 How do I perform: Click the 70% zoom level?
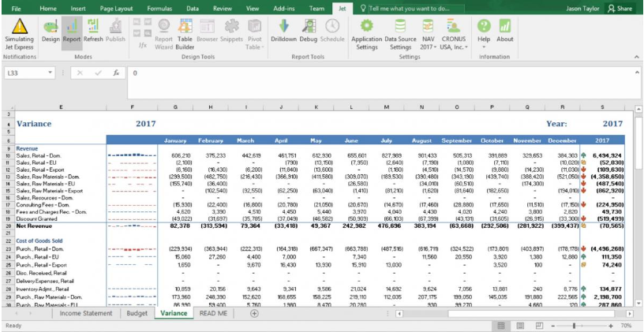coord(626,326)
